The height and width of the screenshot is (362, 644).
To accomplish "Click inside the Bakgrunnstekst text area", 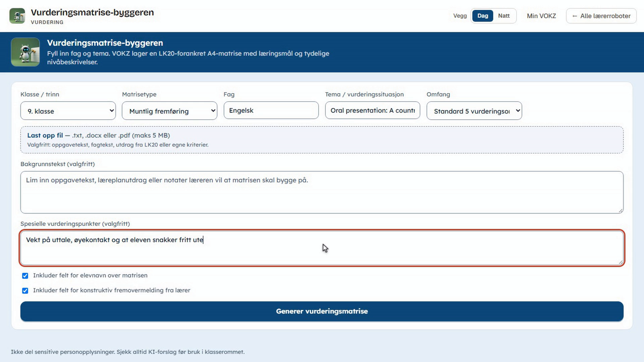I will [322, 192].
